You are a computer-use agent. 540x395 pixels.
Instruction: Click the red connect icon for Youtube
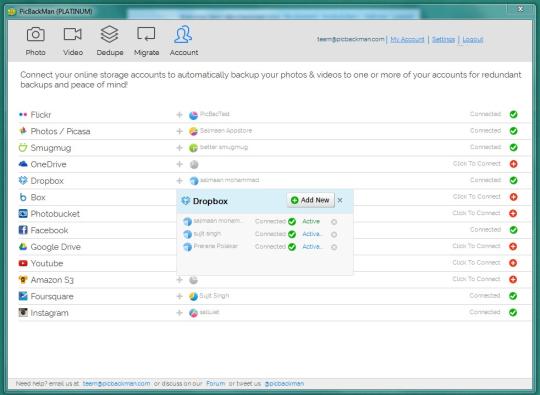[x=513, y=263]
